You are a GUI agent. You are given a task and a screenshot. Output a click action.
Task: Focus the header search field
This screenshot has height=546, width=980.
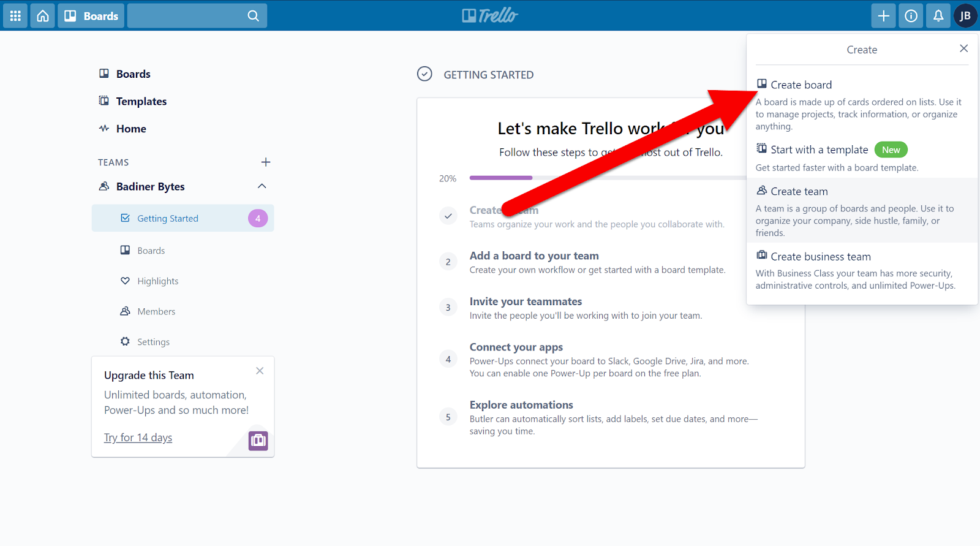coord(197,16)
